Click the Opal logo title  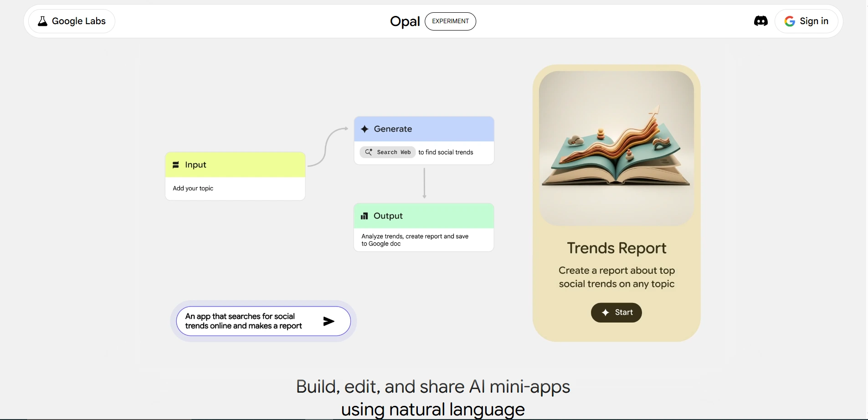click(405, 21)
